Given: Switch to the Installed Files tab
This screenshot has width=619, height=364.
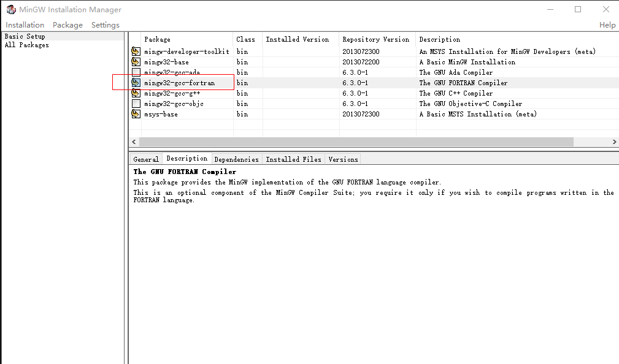Looking at the screenshot, I should point(293,159).
